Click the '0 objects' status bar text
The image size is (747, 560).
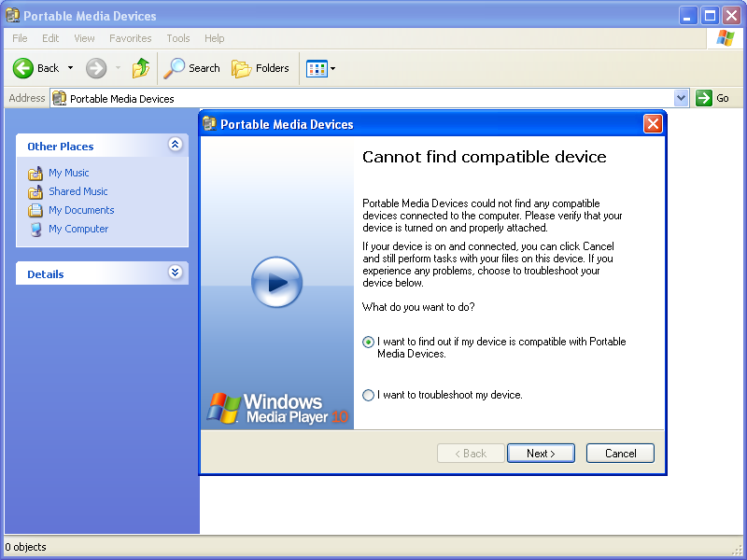26,547
